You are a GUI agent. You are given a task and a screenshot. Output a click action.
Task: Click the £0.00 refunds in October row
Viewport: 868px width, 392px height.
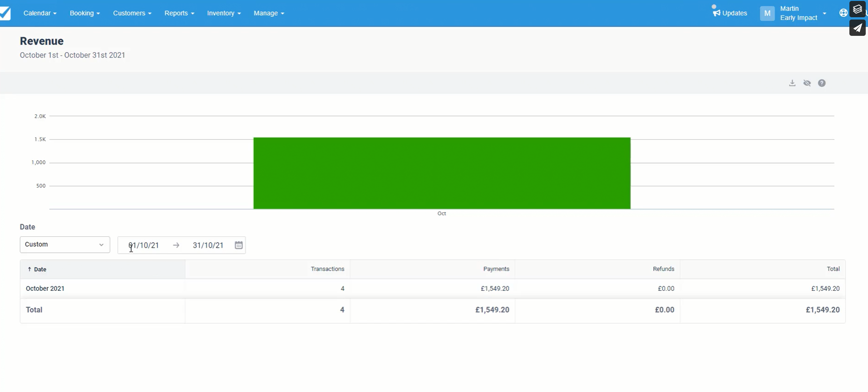pyautogui.click(x=666, y=289)
